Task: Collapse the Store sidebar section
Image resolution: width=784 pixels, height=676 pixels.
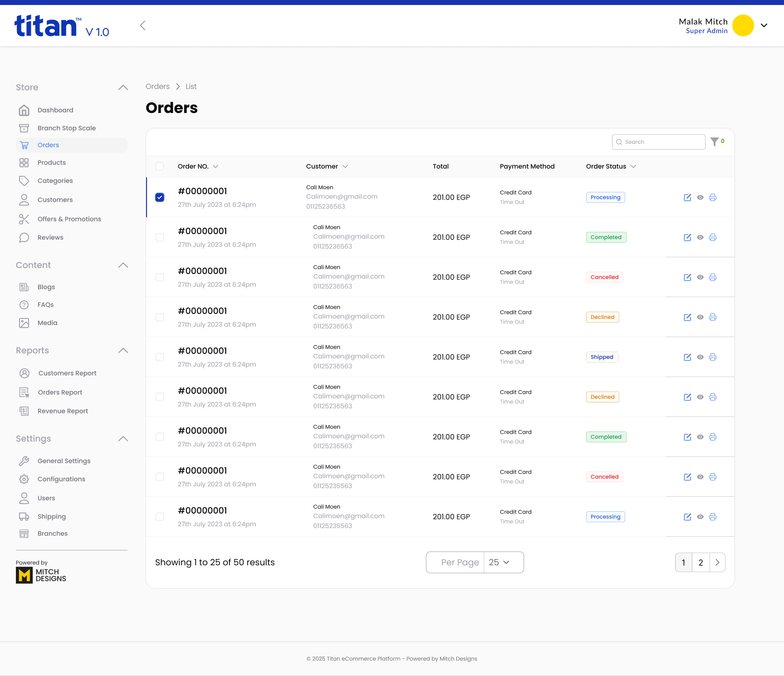Action: coord(123,88)
